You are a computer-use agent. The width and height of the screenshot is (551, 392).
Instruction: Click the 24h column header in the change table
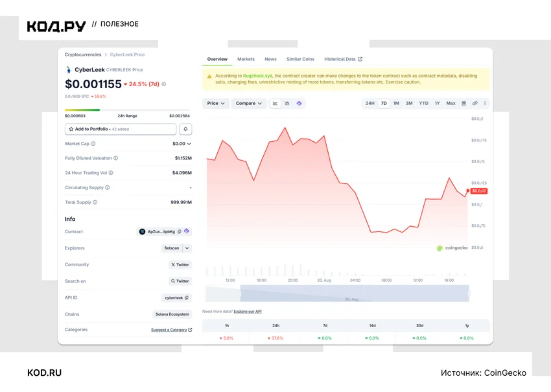276,326
